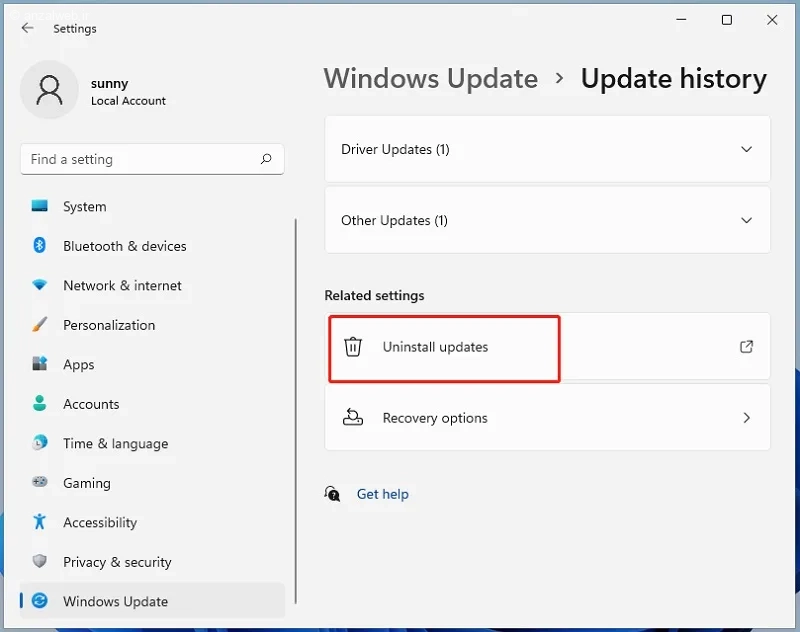Open the Network & internet category
The image size is (800, 632).
pyautogui.click(x=122, y=286)
